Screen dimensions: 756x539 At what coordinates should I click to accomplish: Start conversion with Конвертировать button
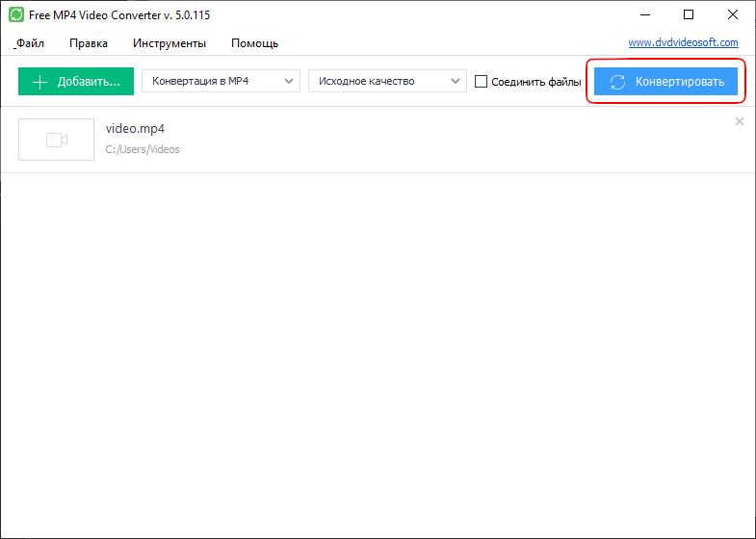tap(665, 82)
